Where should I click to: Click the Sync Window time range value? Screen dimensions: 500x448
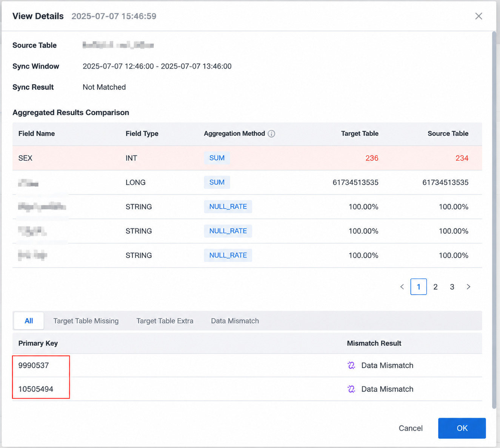157,66
